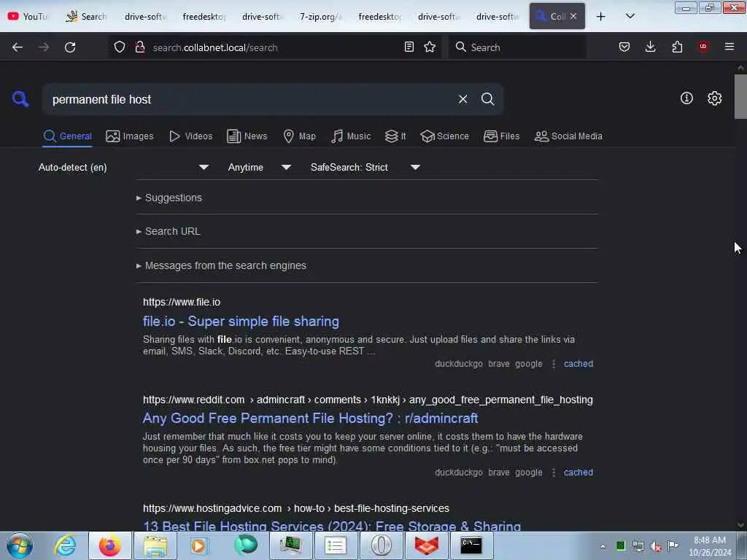Open the SafeSearch: Strict dropdown
This screenshot has width=747, height=560.
[365, 167]
